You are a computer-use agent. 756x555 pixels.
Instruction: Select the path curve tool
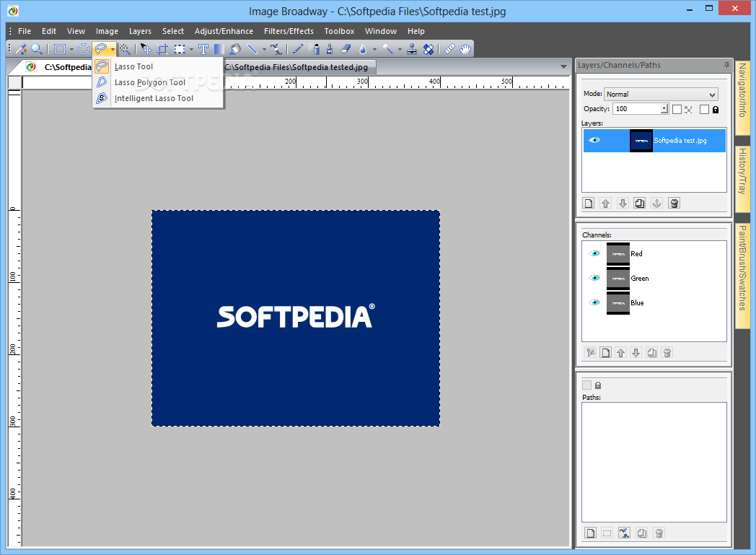click(276, 48)
